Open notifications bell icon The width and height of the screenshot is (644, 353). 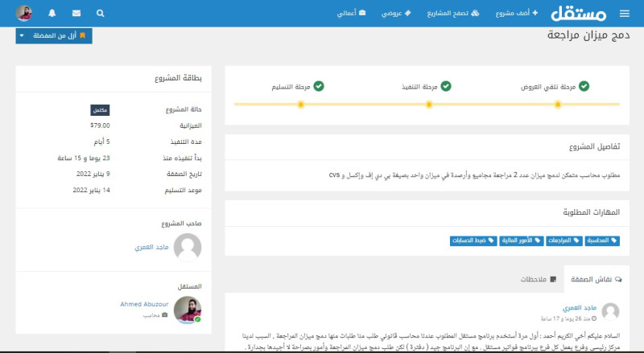tap(52, 13)
